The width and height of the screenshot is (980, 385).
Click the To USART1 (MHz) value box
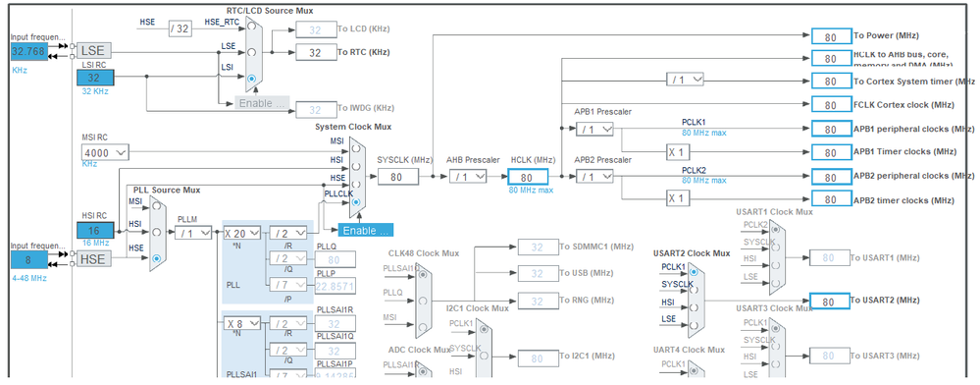pos(830,257)
